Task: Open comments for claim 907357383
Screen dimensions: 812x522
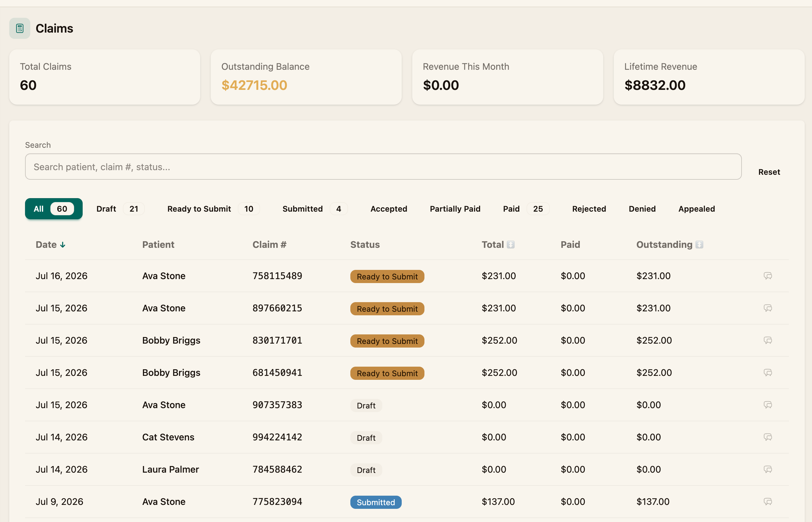Action: click(x=768, y=405)
